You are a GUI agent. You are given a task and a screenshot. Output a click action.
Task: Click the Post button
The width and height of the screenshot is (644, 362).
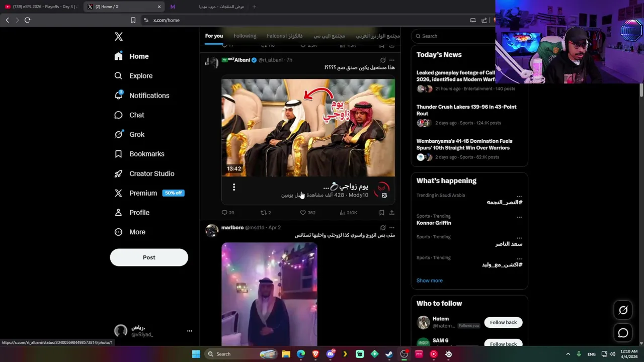click(149, 257)
